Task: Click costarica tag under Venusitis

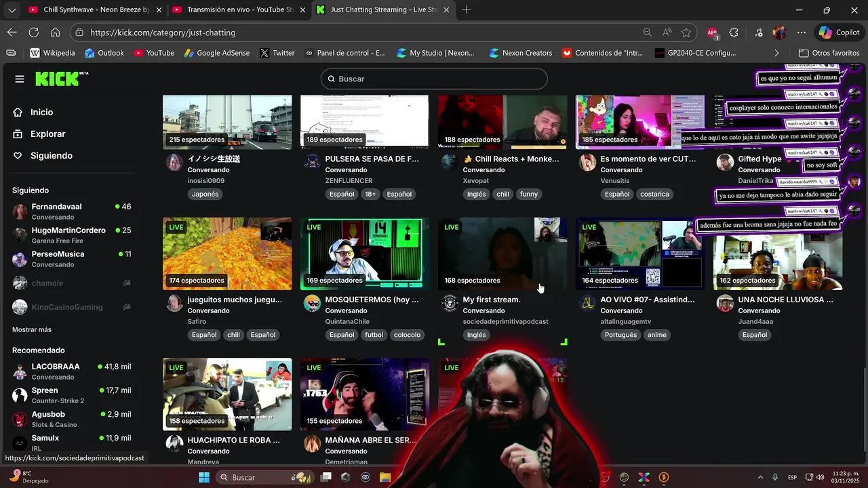Action: click(654, 194)
